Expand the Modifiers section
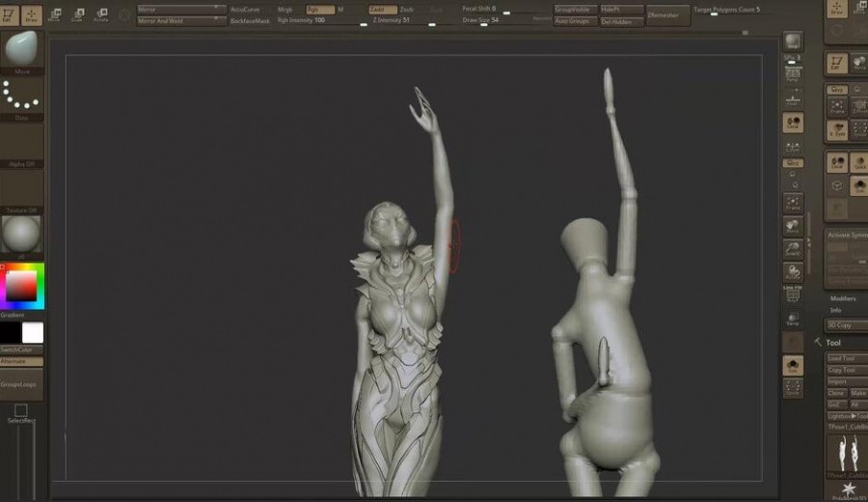Image resolution: width=868 pixels, height=502 pixels. coord(843,298)
